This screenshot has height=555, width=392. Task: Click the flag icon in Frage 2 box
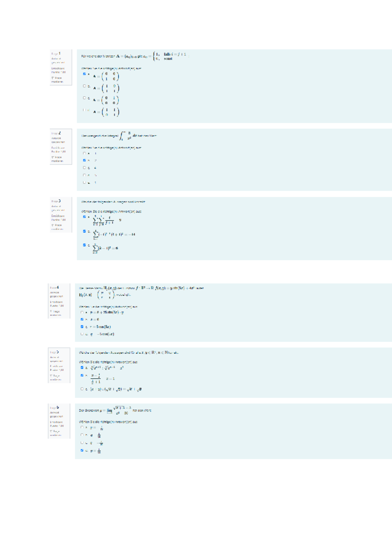(x=53, y=157)
